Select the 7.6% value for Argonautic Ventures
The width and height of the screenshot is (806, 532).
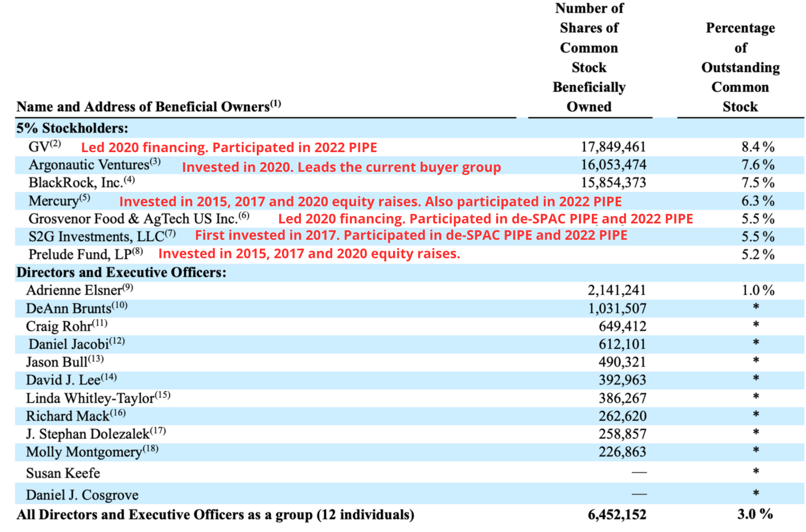757,165
